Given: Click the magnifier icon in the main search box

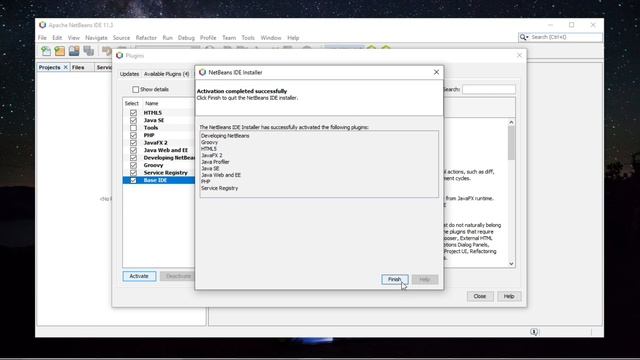Looking at the screenshot, I should point(524,37).
